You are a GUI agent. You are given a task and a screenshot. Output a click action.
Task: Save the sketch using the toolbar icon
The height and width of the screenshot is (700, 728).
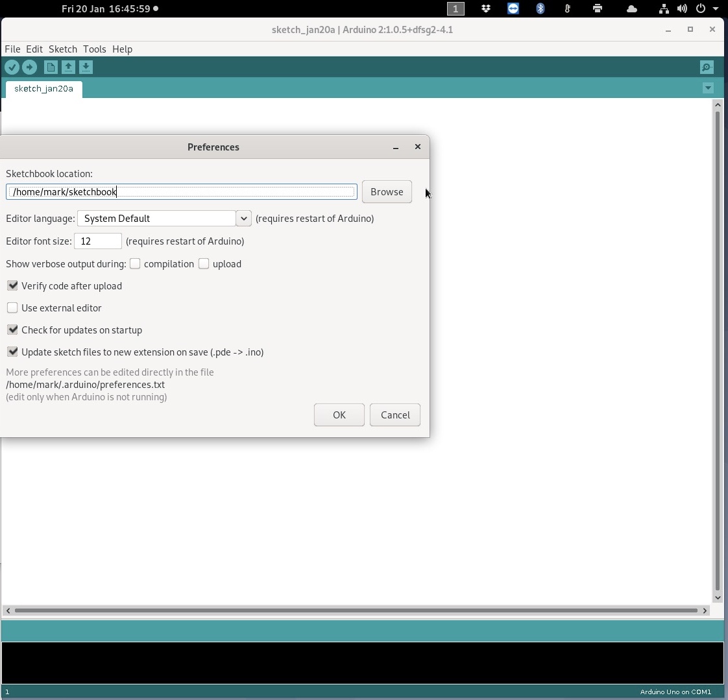click(x=86, y=67)
